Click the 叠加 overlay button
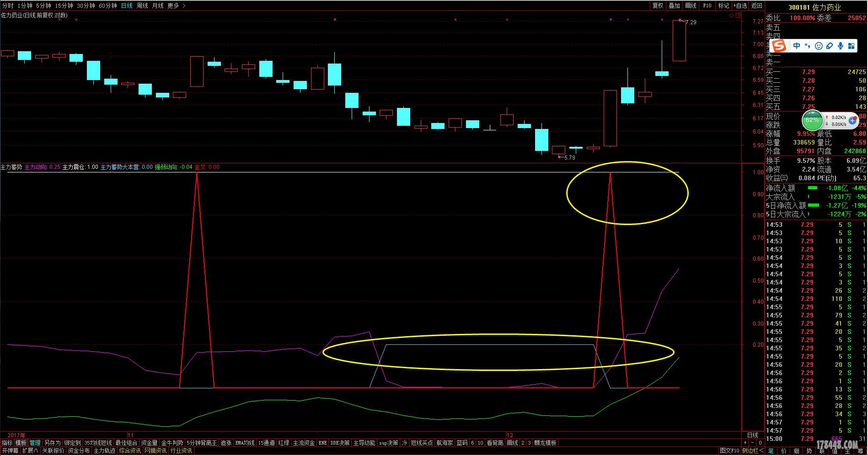The width and height of the screenshot is (868, 456). point(674,5)
